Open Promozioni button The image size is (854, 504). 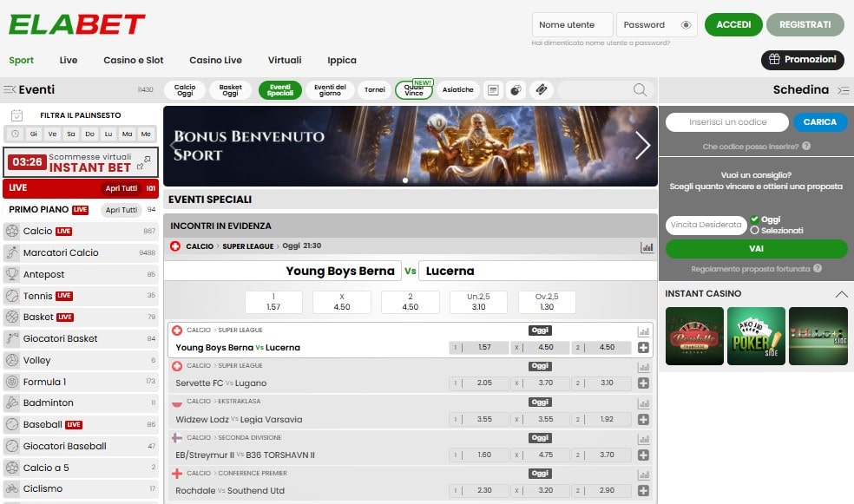(802, 59)
